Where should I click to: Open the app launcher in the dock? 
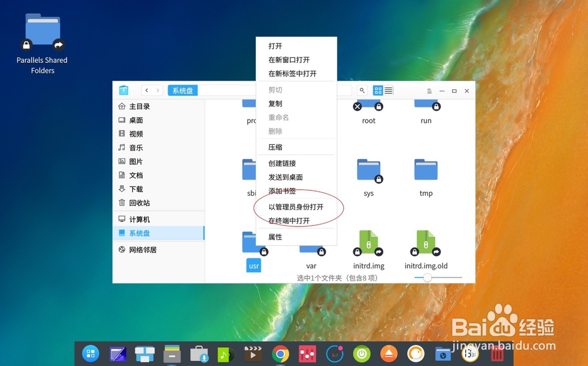click(x=90, y=354)
